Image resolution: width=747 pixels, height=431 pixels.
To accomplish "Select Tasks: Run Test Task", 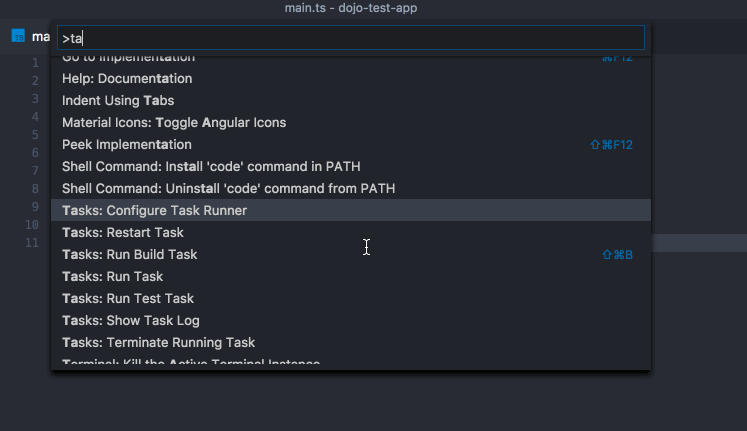I will tap(351, 298).
